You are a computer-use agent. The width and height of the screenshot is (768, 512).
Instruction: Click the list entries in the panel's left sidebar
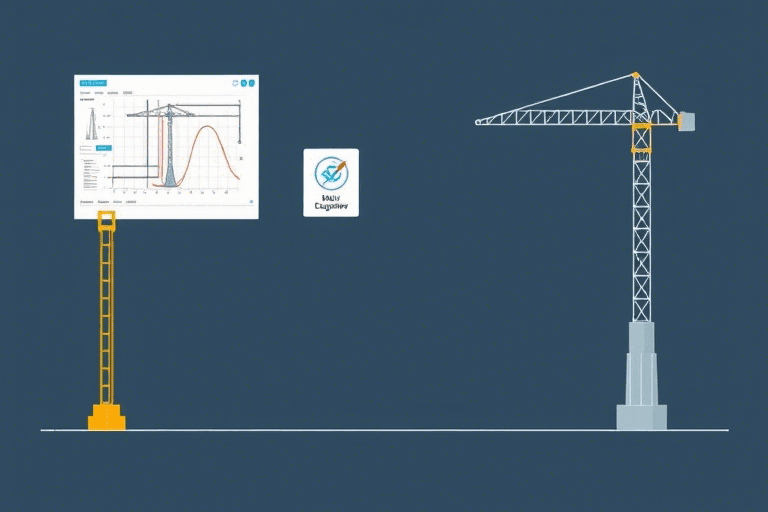pos(89,173)
